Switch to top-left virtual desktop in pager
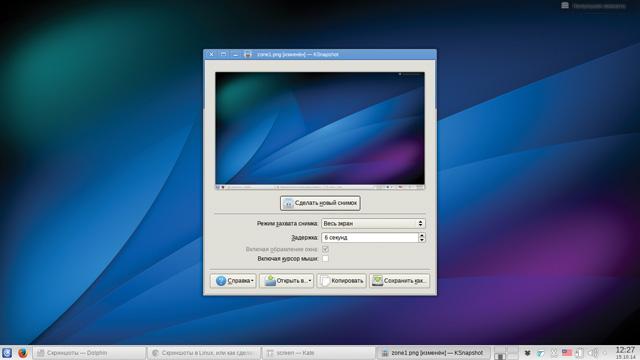The image size is (640, 360). [x=500, y=350]
